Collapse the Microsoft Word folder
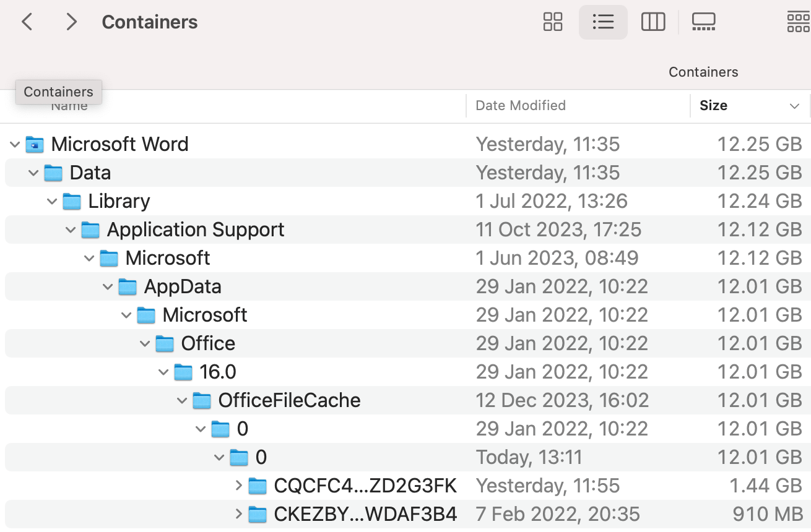 click(x=15, y=145)
